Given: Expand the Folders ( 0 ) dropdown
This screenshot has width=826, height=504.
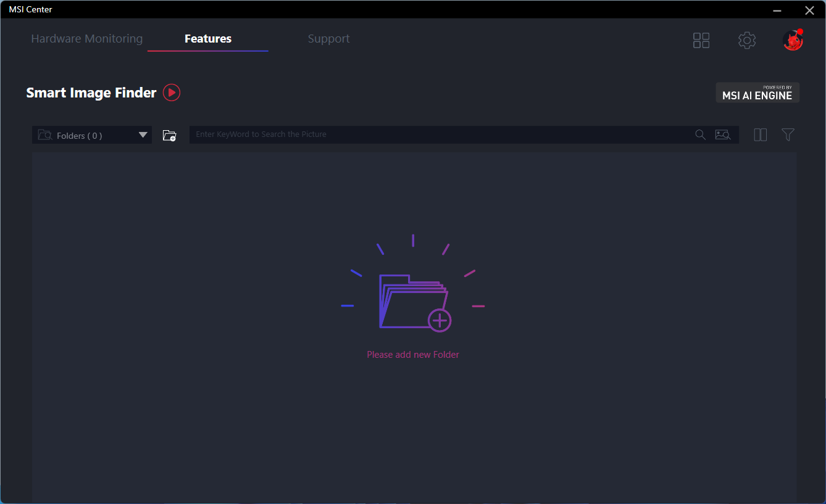Looking at the screenshot, I should [92, 135].
